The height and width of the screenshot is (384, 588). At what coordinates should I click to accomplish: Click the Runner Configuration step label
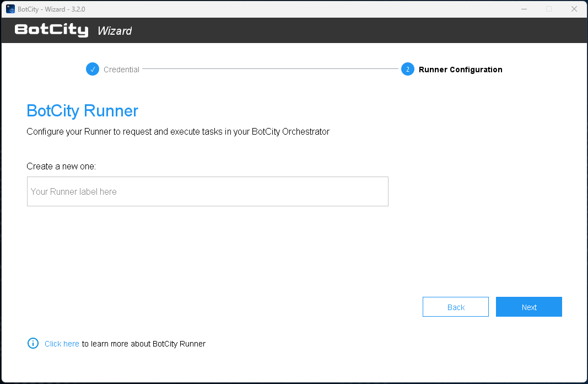click(460, 70)
